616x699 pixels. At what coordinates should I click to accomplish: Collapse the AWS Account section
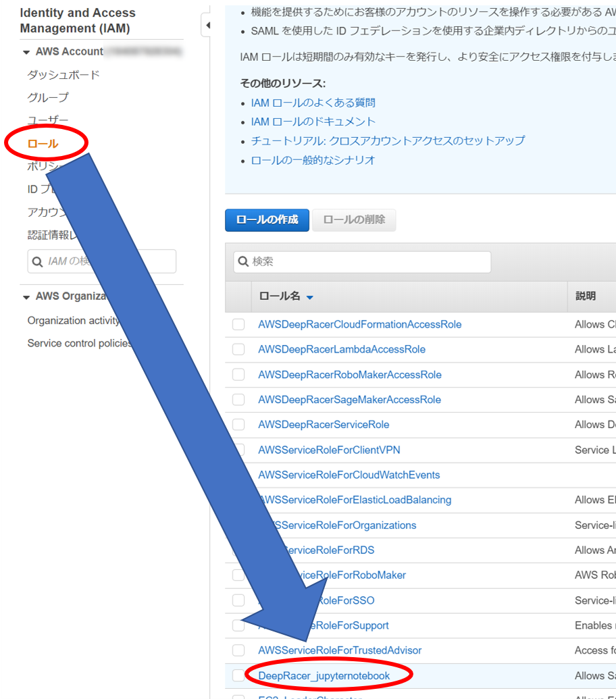26,51
